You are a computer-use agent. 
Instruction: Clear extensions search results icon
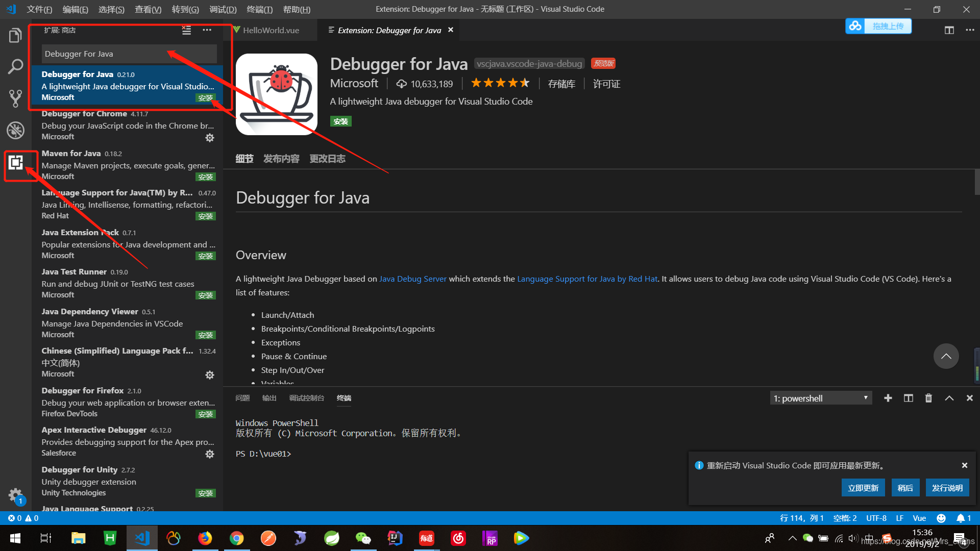point(186,30)
